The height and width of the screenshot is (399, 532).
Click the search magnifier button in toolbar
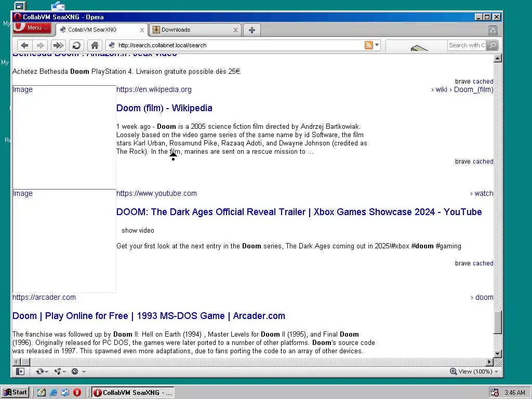point(492,45)
